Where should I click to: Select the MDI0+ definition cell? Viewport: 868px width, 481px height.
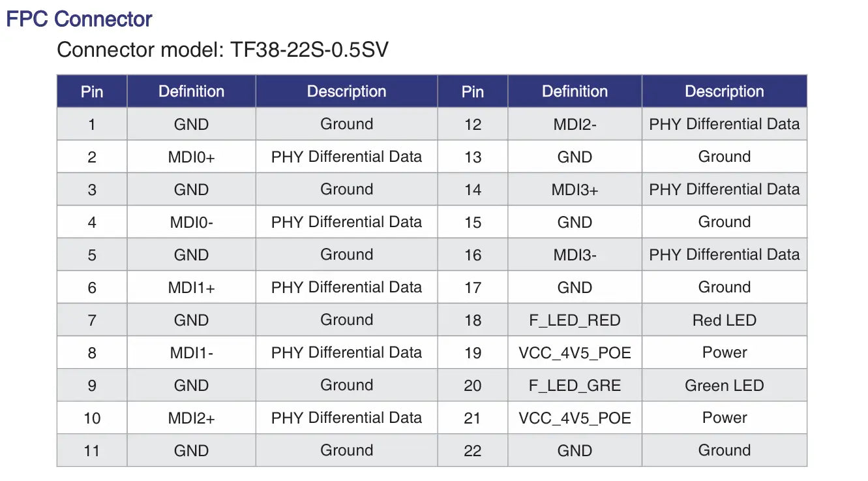191,157
